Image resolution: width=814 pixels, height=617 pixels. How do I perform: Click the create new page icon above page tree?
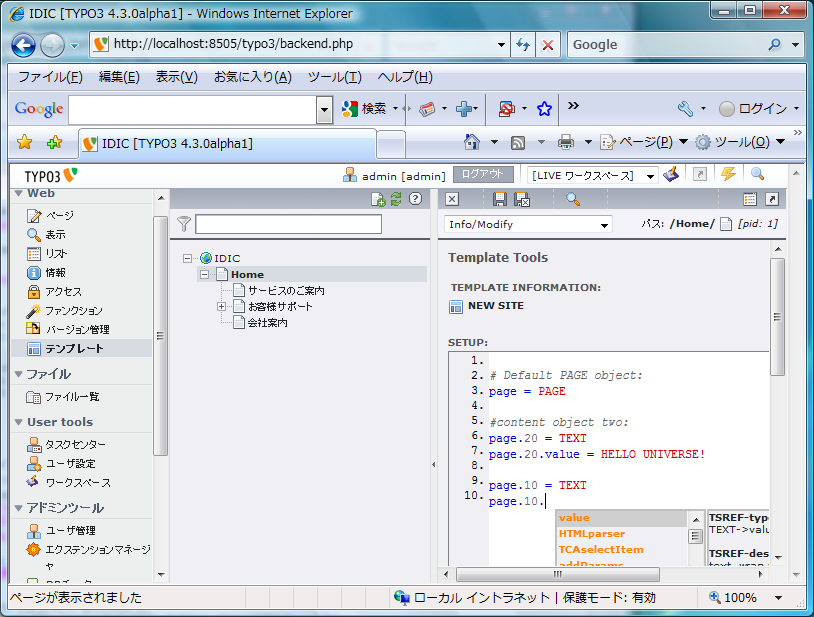(x=378, y=199)
